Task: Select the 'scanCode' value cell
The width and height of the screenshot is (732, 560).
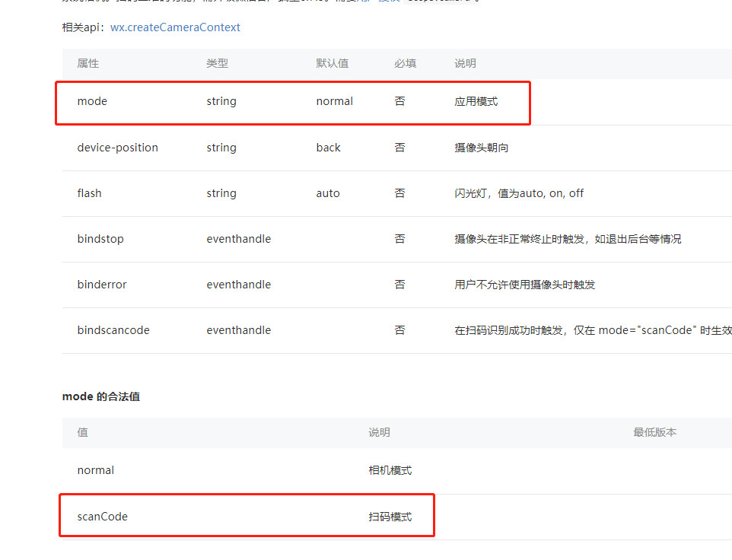Action: [102, 517]
